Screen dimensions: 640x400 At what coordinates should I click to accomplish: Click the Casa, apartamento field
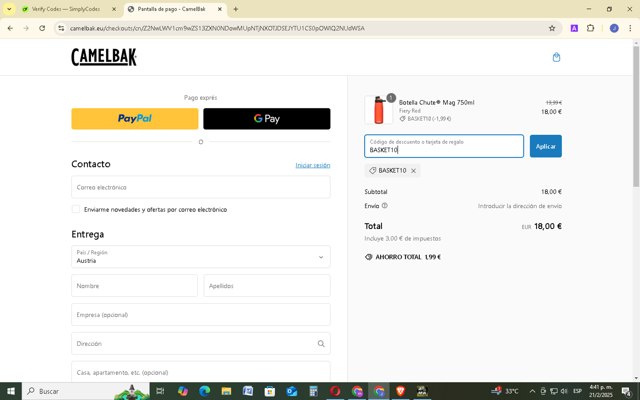(x=201, y=372)
